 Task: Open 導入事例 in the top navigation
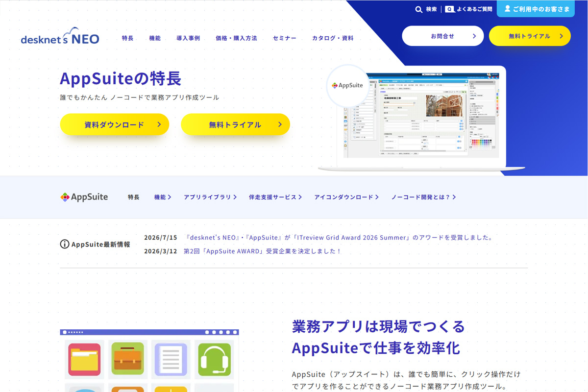click(x=188, y=38)
